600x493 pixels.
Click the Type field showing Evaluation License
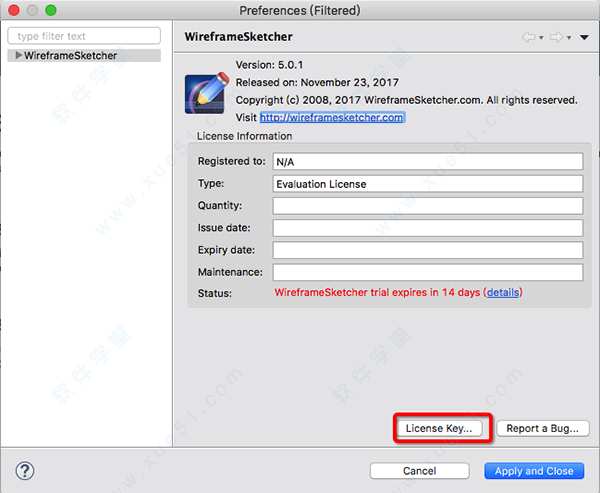[x=428, y=184]
